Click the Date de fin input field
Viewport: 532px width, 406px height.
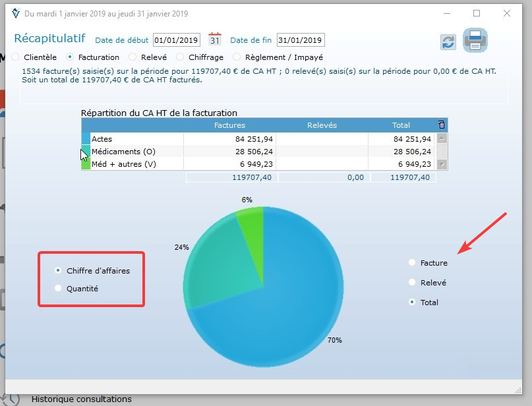(x=301, y=40)
